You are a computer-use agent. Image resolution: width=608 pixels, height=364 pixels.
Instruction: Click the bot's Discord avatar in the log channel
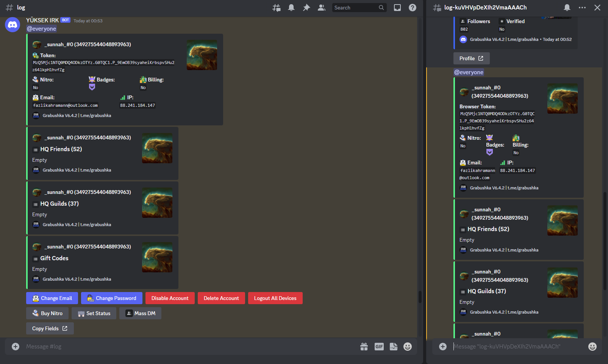coord(13,25)
